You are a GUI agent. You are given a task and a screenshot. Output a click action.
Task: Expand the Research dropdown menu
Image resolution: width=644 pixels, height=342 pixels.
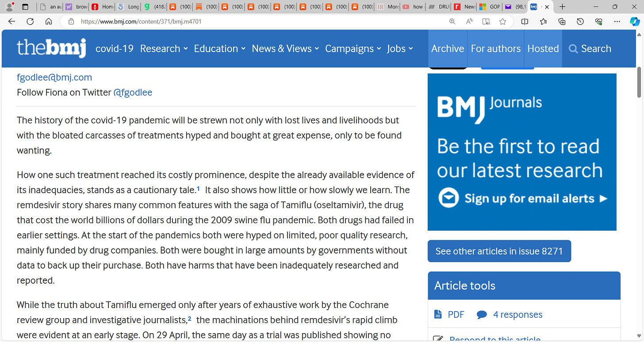(164, 49)
